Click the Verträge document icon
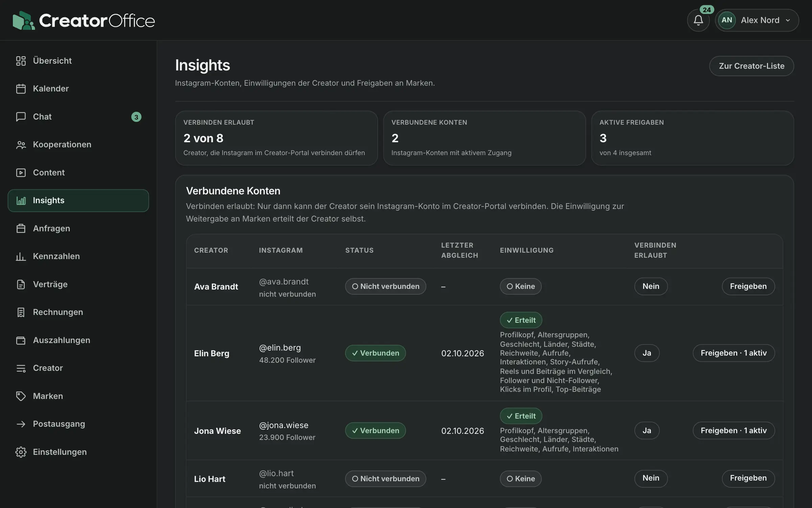 tap(21, 284)
